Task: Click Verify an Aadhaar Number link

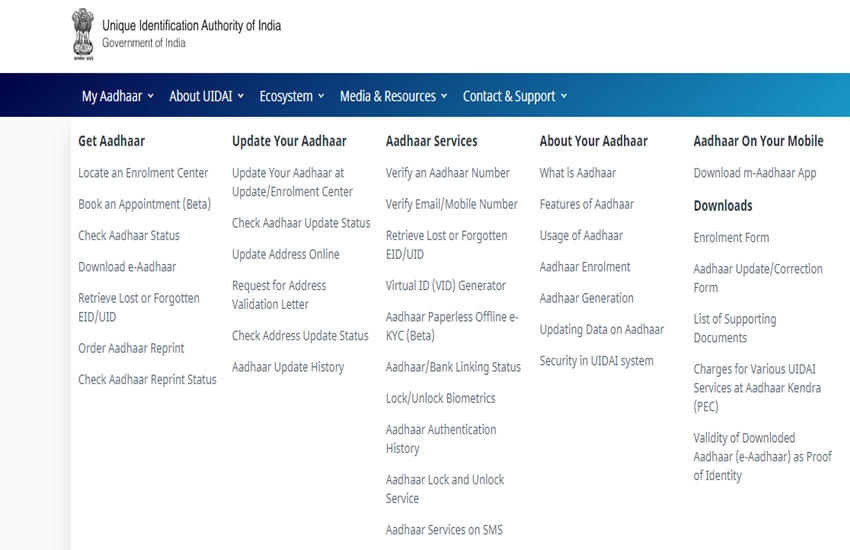Action: [447, 173]
